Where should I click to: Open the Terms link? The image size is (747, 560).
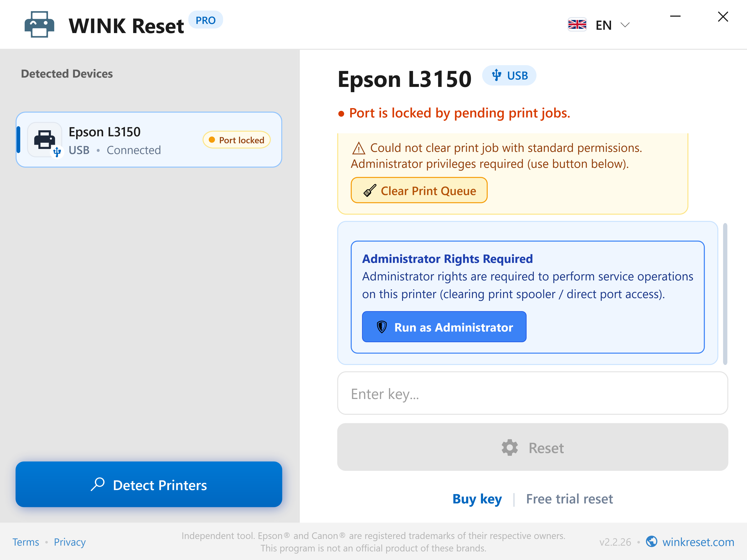[26, 542]
